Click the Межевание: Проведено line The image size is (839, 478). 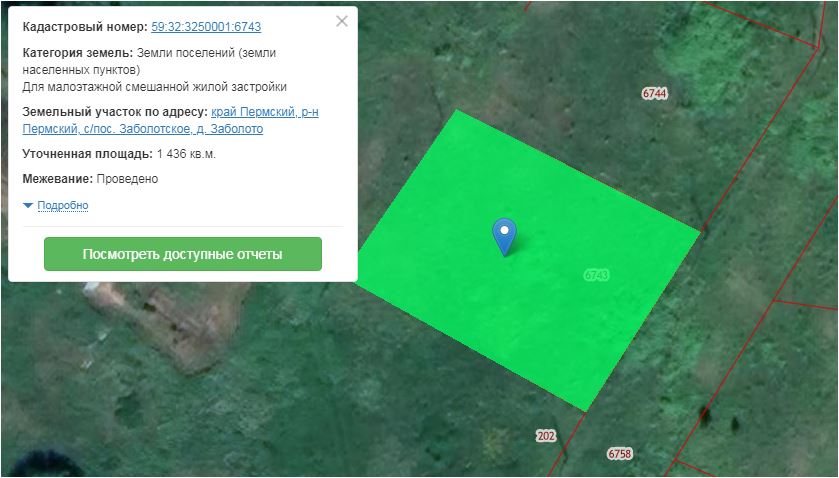click(90, 179)
